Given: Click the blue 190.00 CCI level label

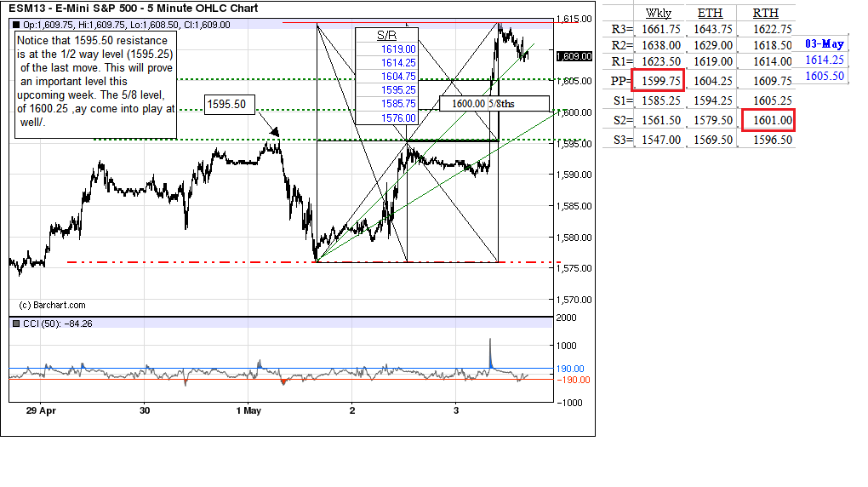Looking at the screenshot, I should 570,369.
